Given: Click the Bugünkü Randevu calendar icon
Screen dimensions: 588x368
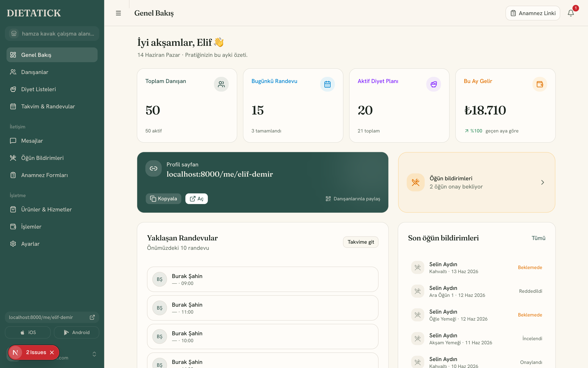Looking at the screenshot, I should coord(327,84).
